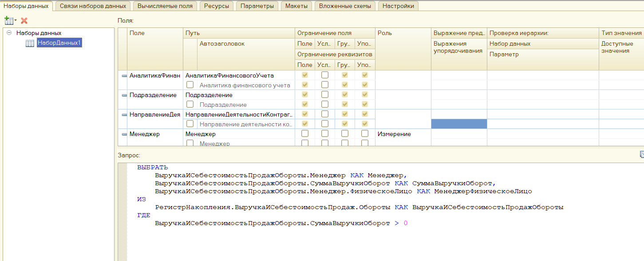Image resolution: width=644 pixels, height=261 pixels.
Task: Click the minus icon of Менеджер field row
Action: pyautogui.click(x=124, y=134)
